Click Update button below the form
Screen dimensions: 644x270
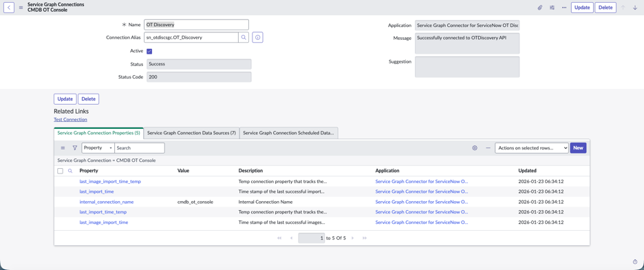[x=65, y=99]
